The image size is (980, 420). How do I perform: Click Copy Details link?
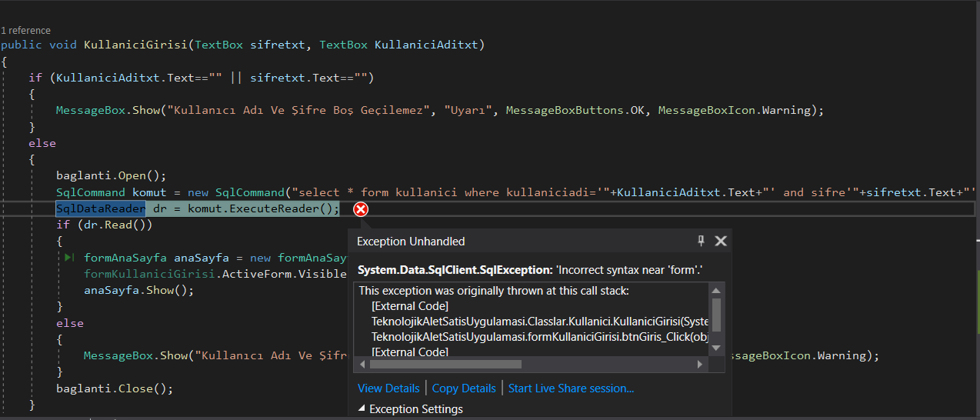[x=464, y=388]
